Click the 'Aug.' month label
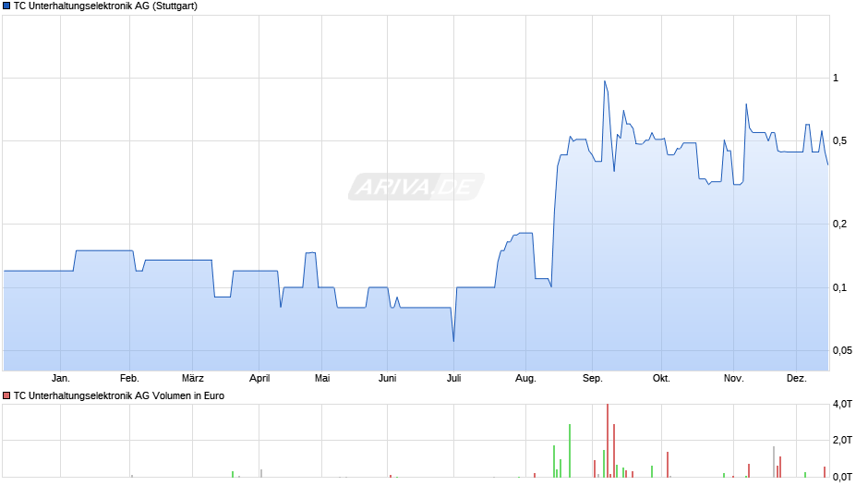This screenshot has width=868, height=486. 526,379
